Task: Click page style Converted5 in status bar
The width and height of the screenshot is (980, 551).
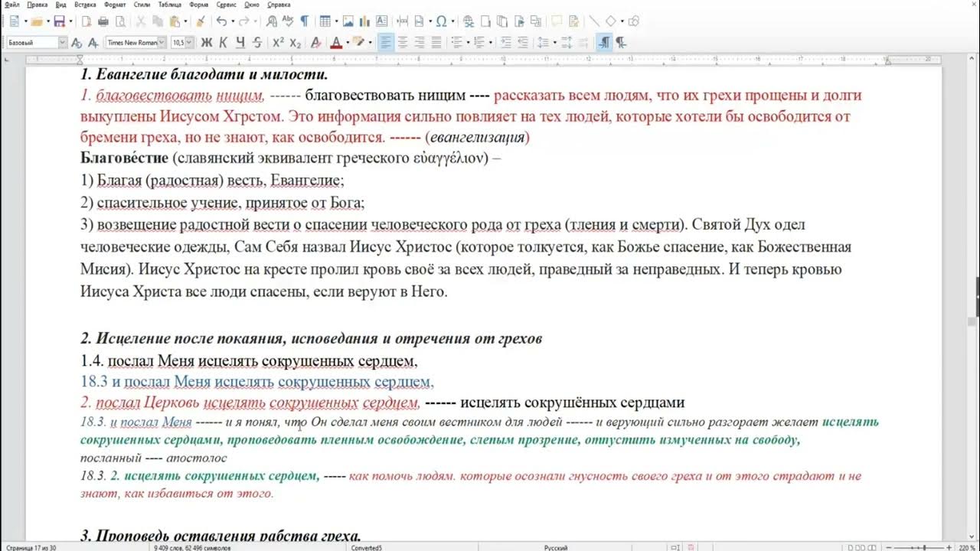Action: pos(366,547)
